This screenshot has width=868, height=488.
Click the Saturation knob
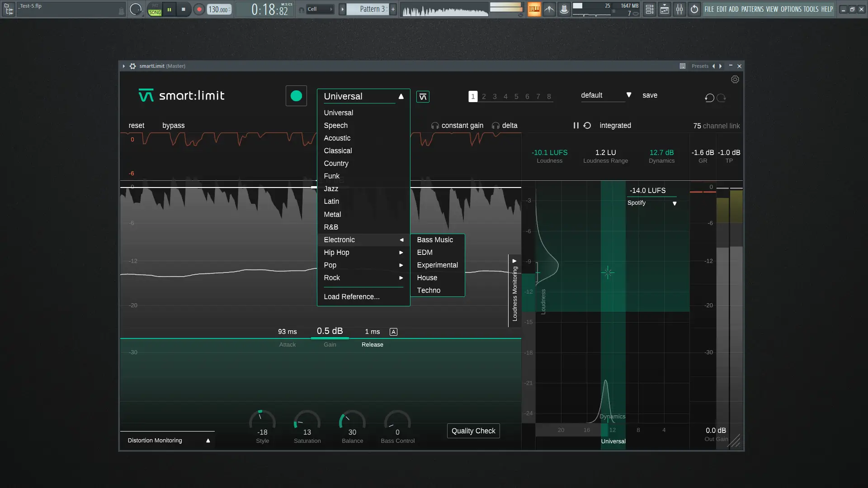307,422
